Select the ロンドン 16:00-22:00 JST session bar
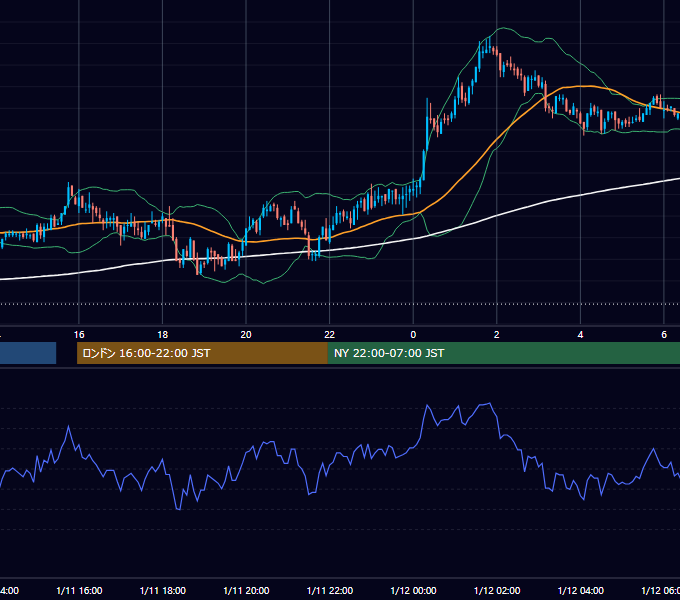680x600 pixels. click(202, 353)
